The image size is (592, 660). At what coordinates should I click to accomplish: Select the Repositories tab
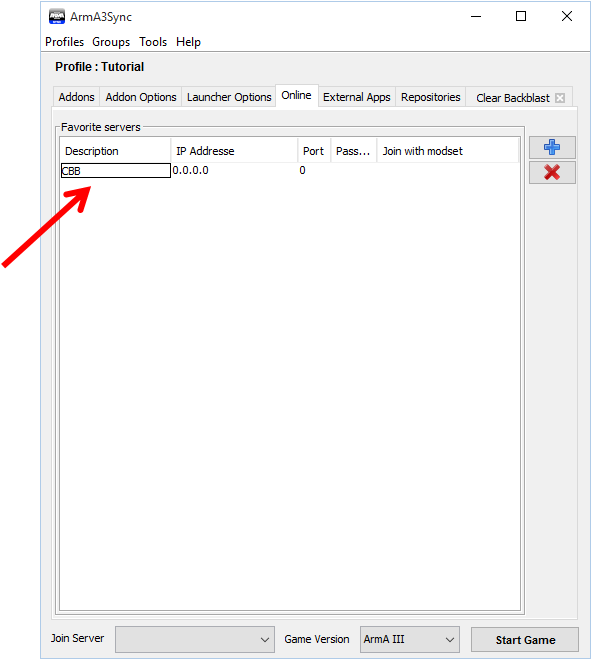431,97
